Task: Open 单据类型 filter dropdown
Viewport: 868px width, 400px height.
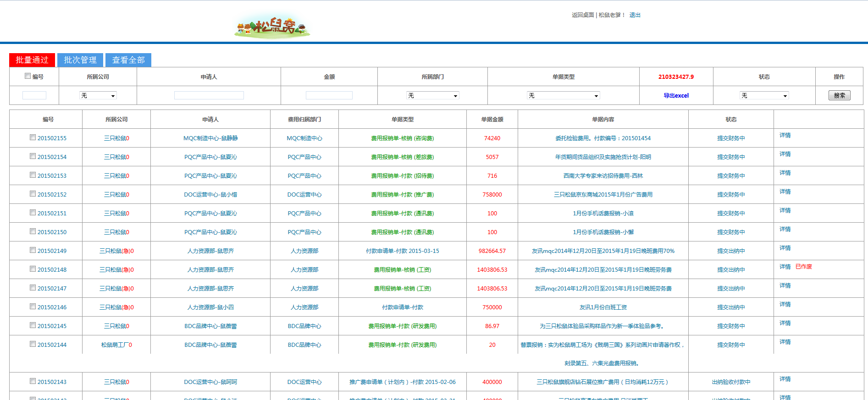Action: point(564,95)
